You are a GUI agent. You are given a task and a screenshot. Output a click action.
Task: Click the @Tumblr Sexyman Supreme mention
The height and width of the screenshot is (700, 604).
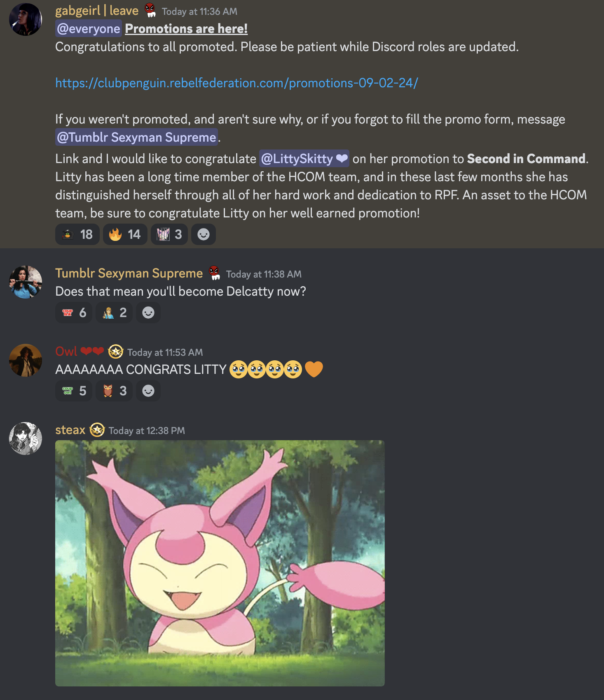(x=136, y=137)
